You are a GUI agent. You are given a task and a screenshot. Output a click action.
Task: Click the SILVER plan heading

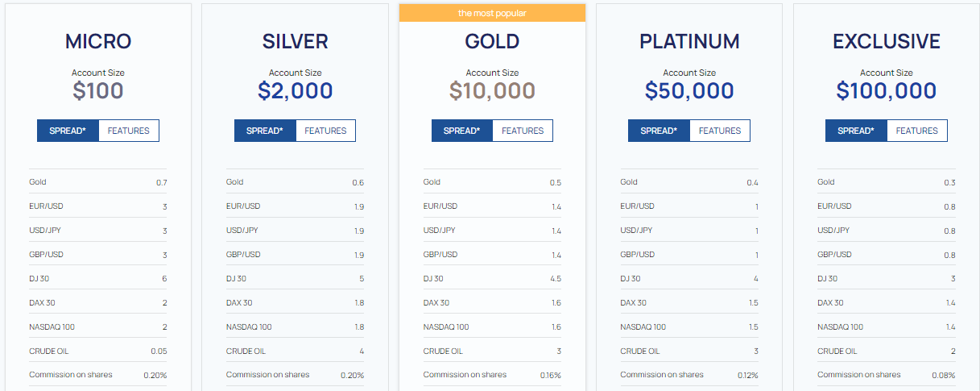point(296,41)
